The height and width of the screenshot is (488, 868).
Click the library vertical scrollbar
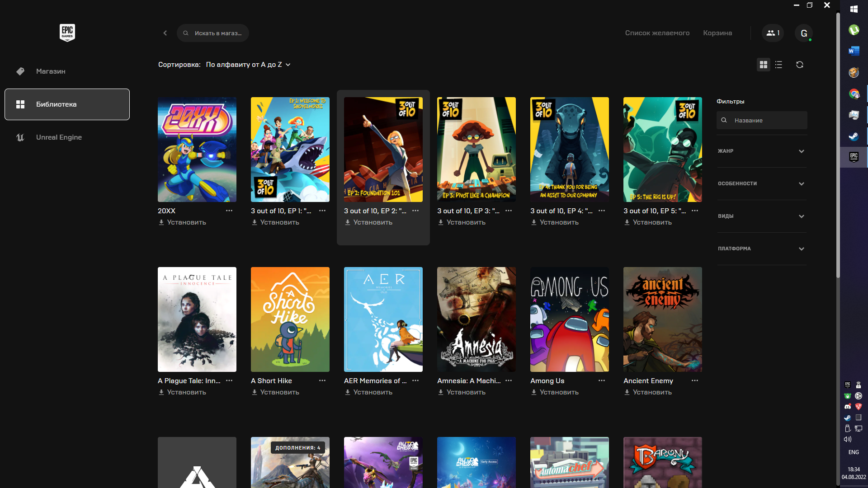838,145
